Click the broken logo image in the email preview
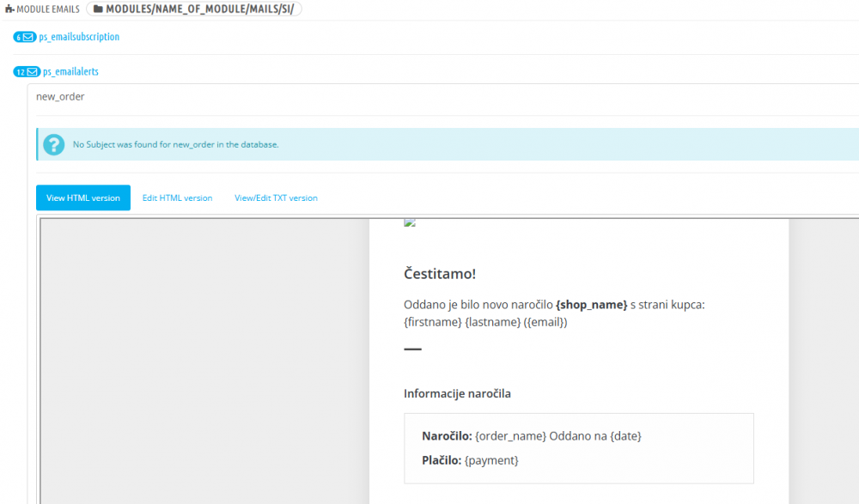This screenshot has height=504, width=859. coord(409,222)
